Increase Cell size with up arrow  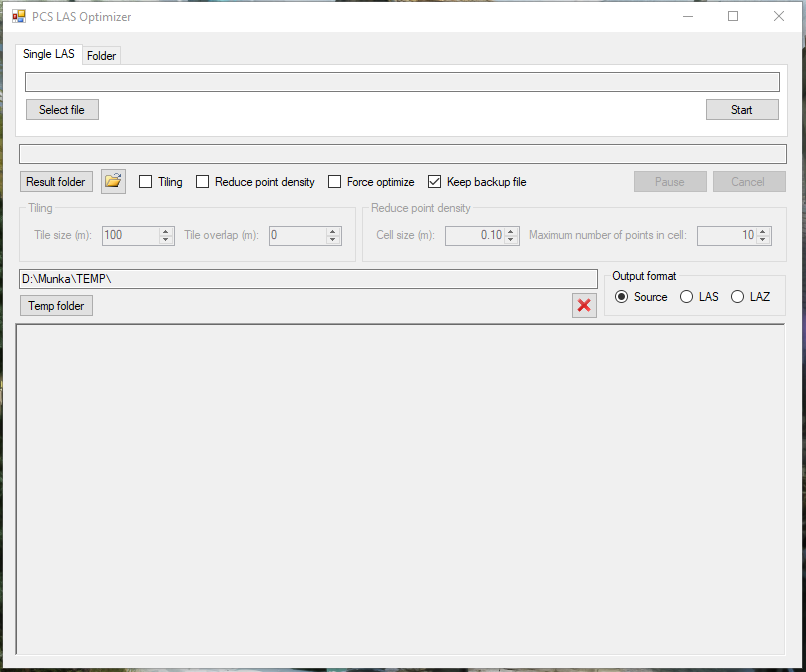(510, 231)
